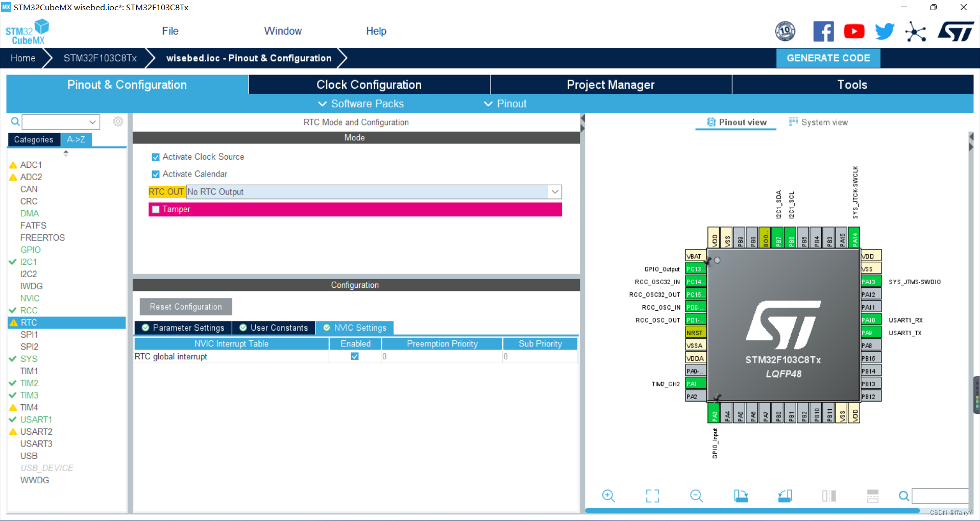Viewport: 980px width, 521px height.
Task: Click the NRST pin on chip
Action: [x=695, y=333]
